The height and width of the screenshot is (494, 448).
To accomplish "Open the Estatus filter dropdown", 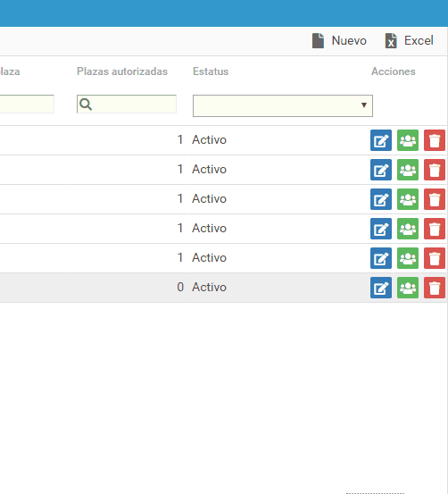I will pos(283,105).
